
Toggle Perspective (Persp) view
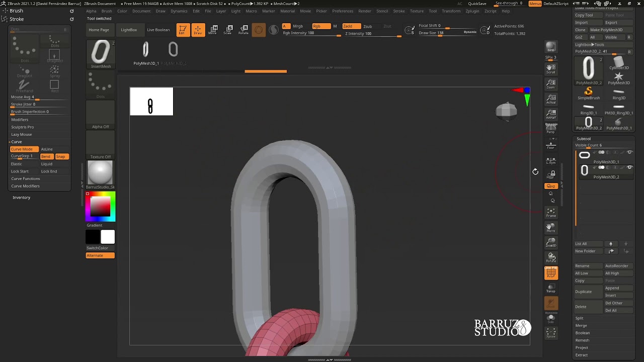click(x=550, y=129)
